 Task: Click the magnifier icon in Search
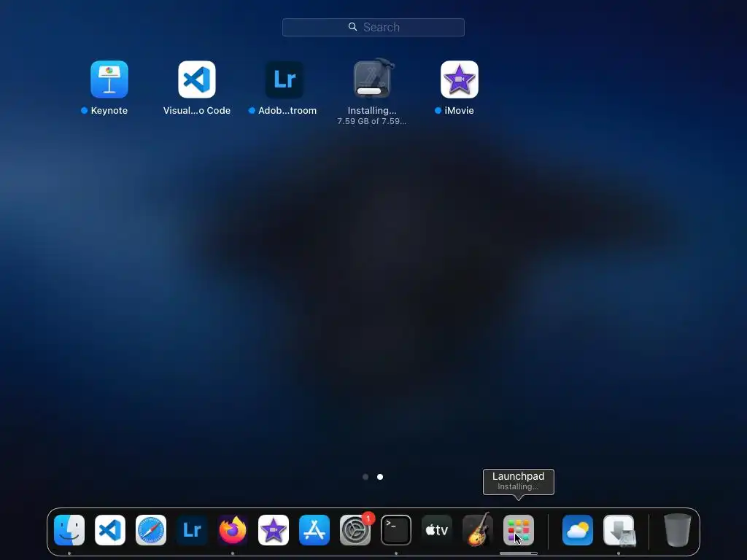352,27
